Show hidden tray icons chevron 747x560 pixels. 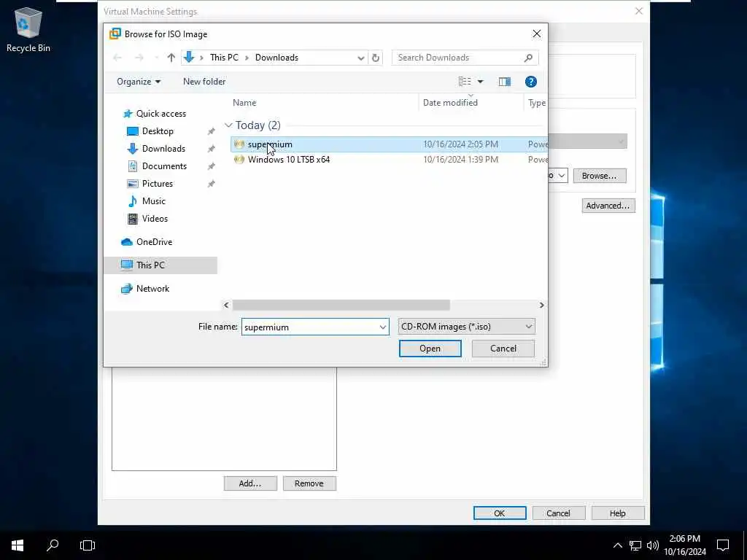[x=617, y=545]
